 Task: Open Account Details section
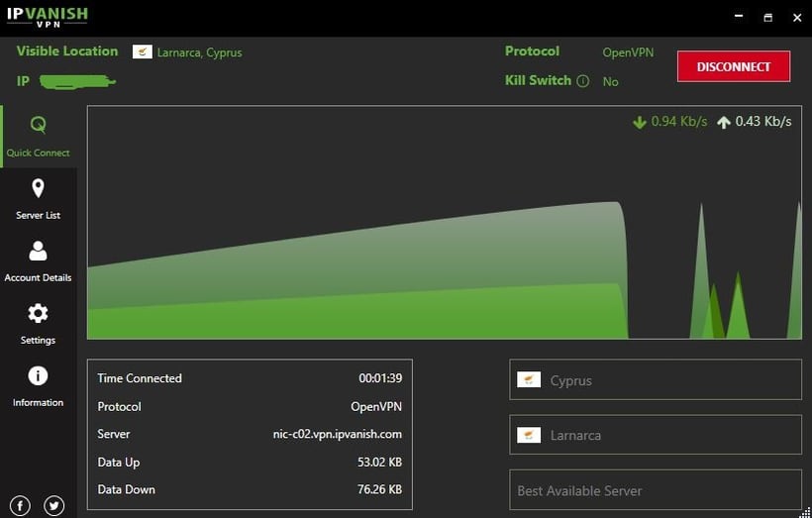pyautogui.click(x=39, y=261)
